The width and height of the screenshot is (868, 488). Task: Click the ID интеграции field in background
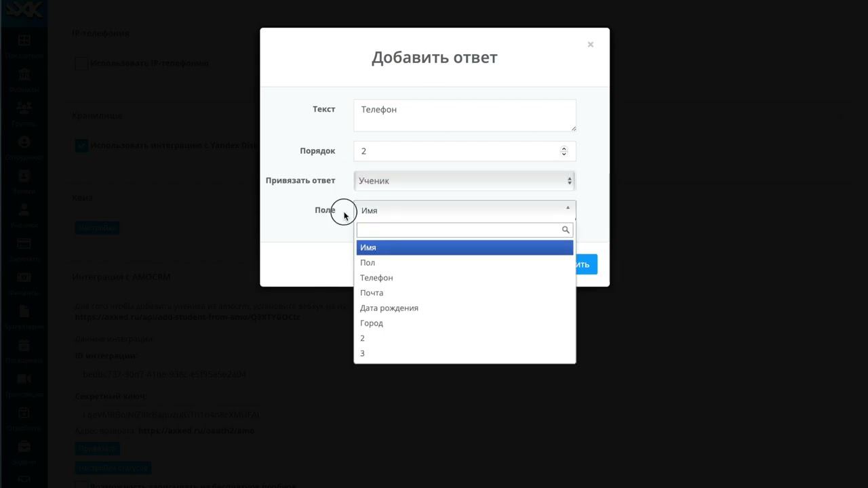[x=165, y=374]
